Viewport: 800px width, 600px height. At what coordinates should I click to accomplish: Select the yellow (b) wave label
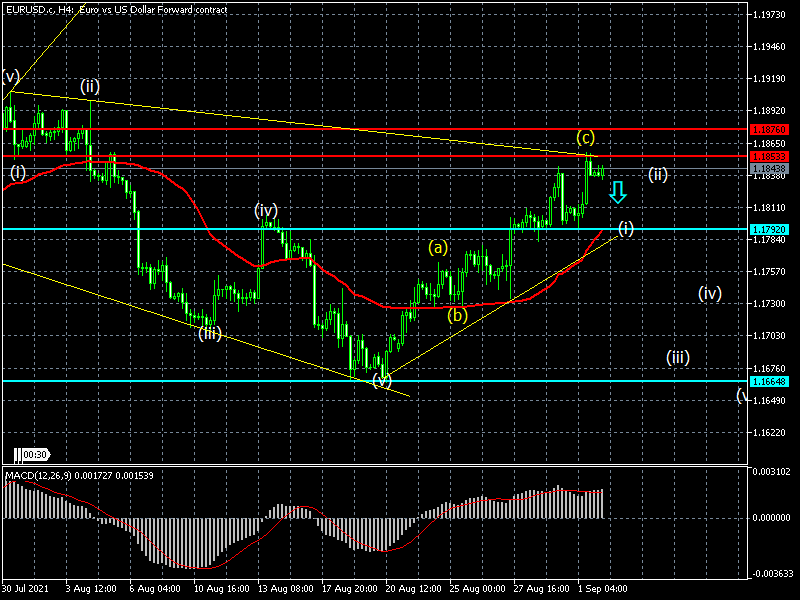pos(457,315)
